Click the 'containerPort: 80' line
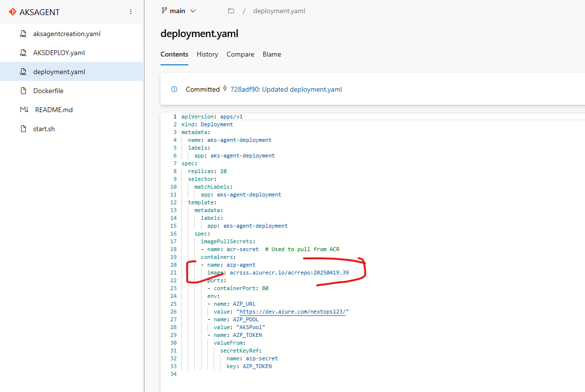Image resolution: width=585 pixels, height=392 pixels. coord(238,288)
